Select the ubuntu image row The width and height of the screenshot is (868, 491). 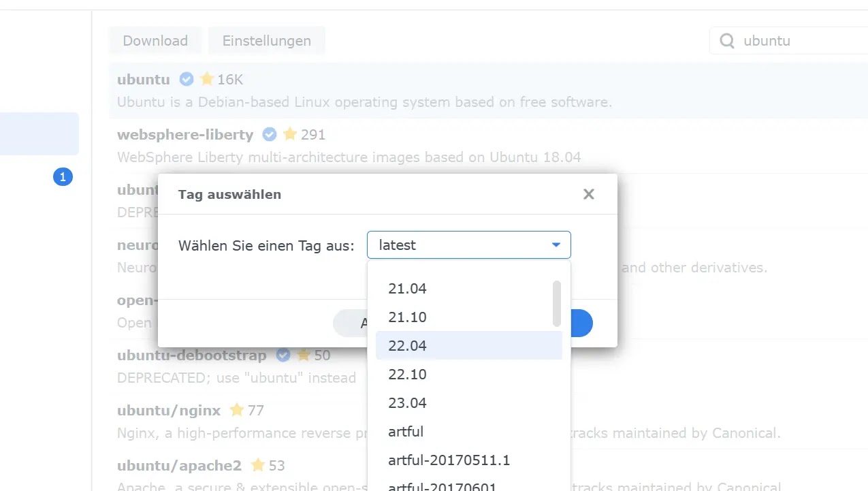pyautogui.click(x=488, y=91)
